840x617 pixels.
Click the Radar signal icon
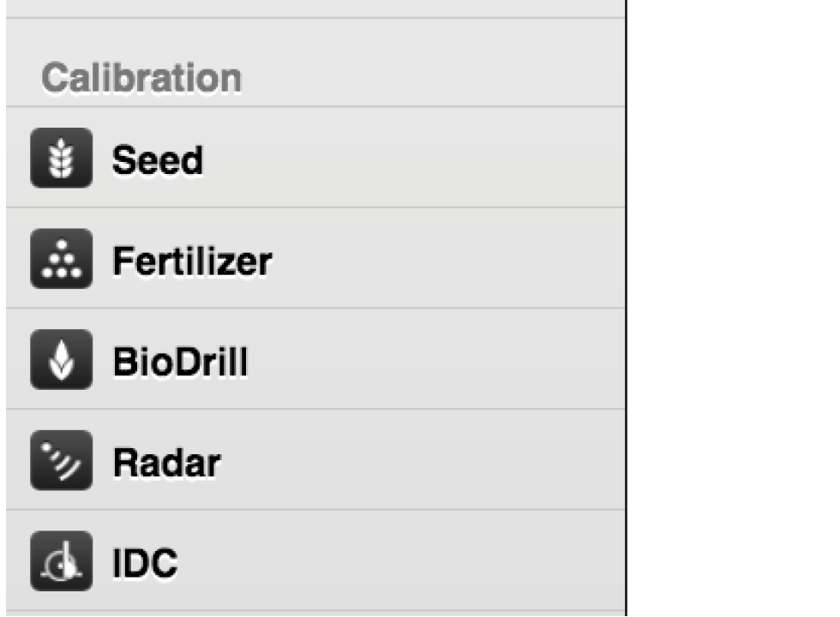click(x=61, y=460)
